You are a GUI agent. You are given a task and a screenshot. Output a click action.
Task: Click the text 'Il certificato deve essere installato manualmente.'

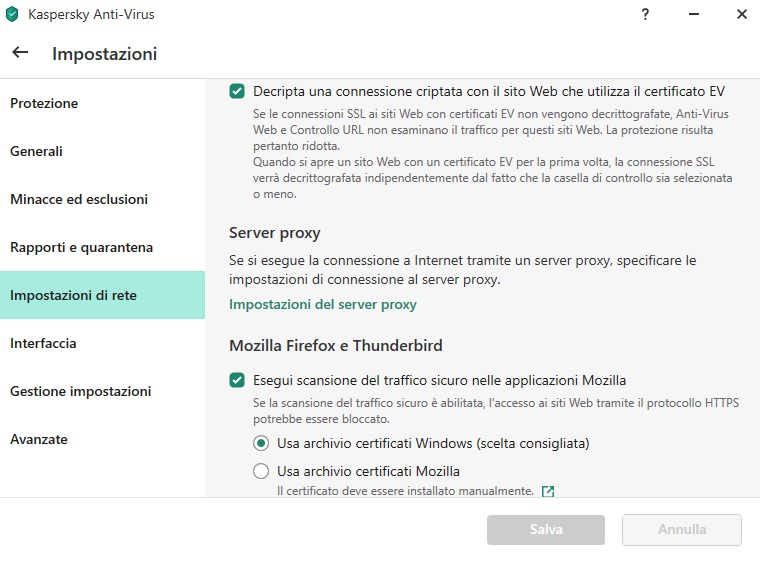405,491
